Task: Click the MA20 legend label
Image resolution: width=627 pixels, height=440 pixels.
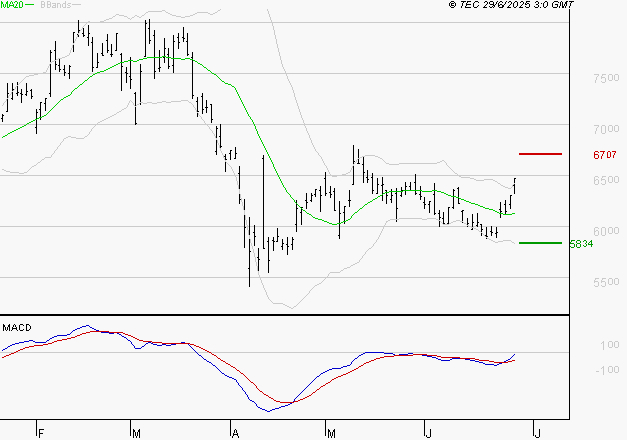Action: pyautogui.click(x=12, y=5)
